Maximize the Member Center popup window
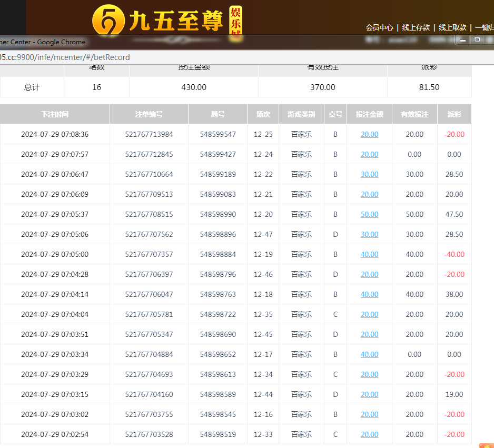Viewport: 494px width, 448px height. click(477, 39)
